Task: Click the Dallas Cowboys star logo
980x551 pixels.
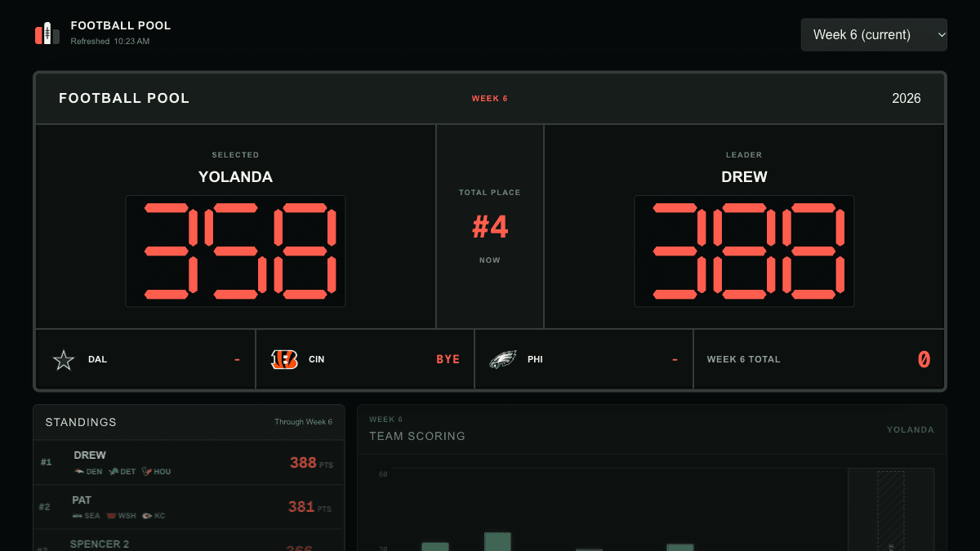Action: pos(64,360)
